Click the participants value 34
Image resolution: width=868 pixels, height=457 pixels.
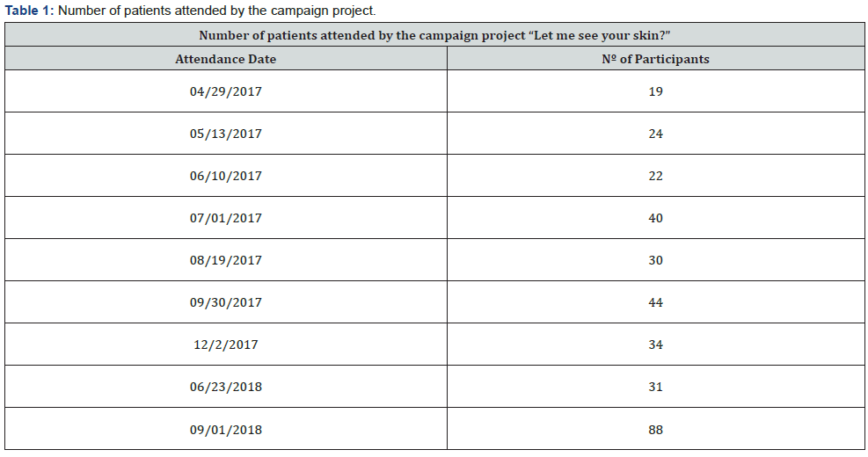(655, 345)
